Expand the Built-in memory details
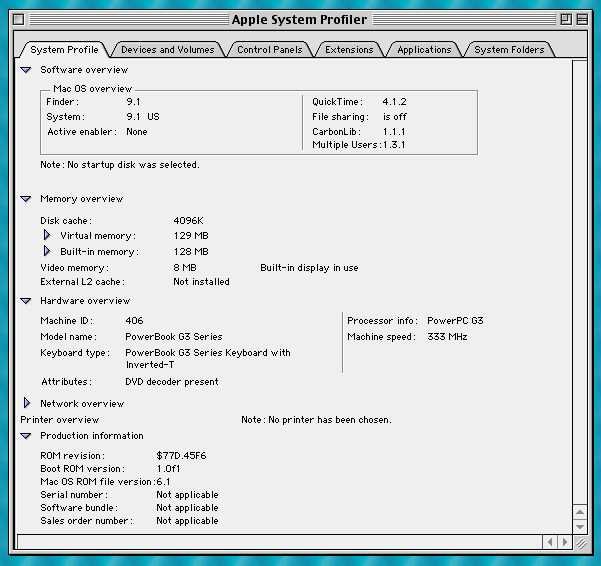 [47, 251]
